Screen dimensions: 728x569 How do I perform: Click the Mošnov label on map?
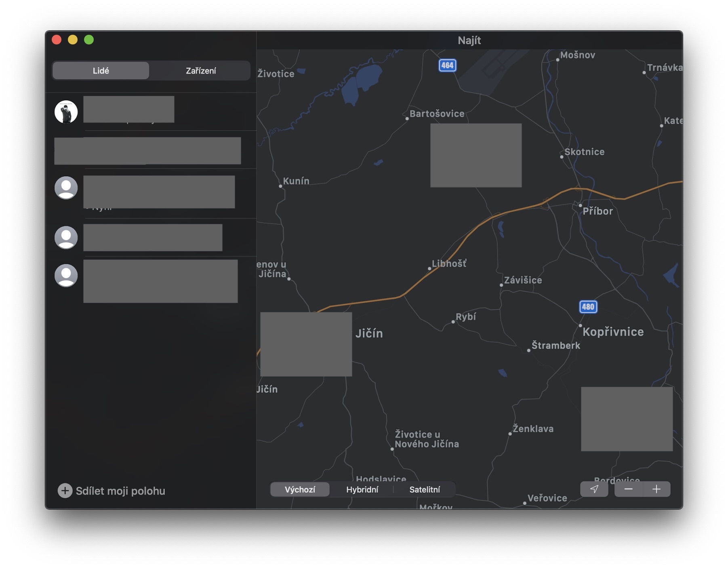pos(577,55)
